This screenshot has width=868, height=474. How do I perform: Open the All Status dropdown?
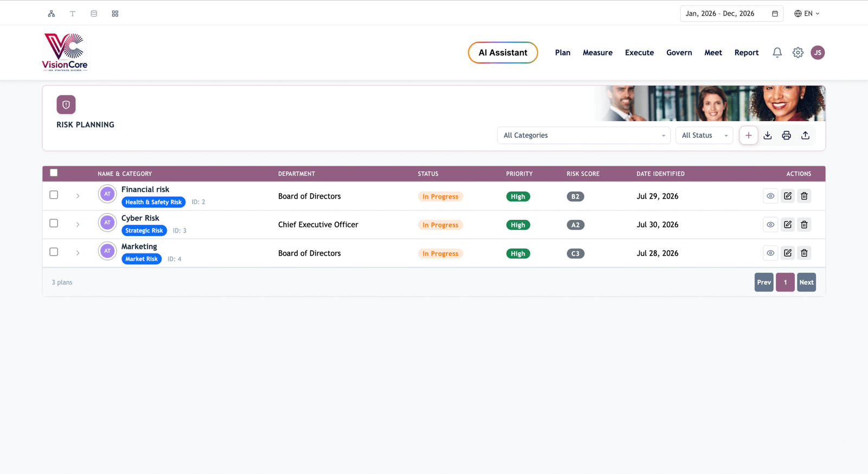point(704,135)
